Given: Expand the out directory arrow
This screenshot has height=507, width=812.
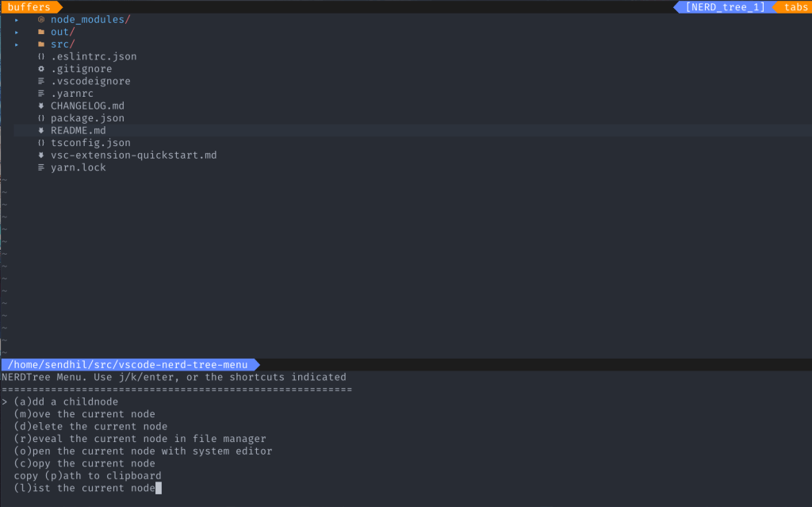Looking at the screenshot, I should coord(17,32).
